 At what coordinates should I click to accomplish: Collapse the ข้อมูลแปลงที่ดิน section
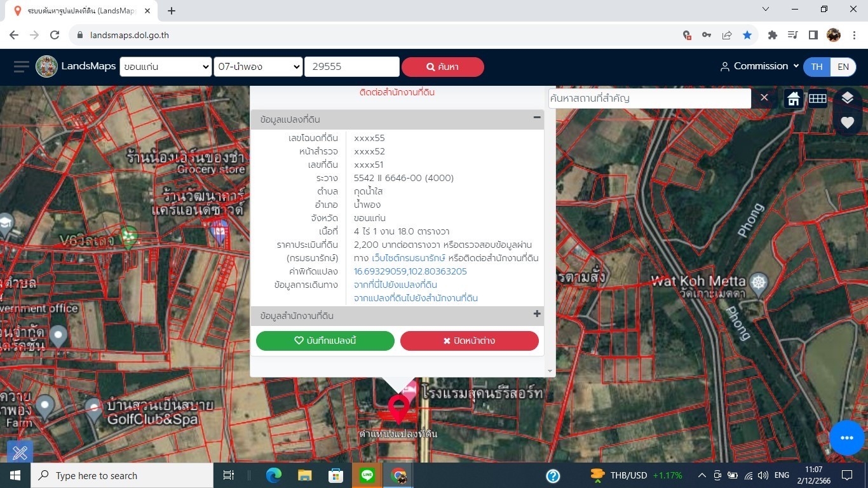[x=536, y=118]
